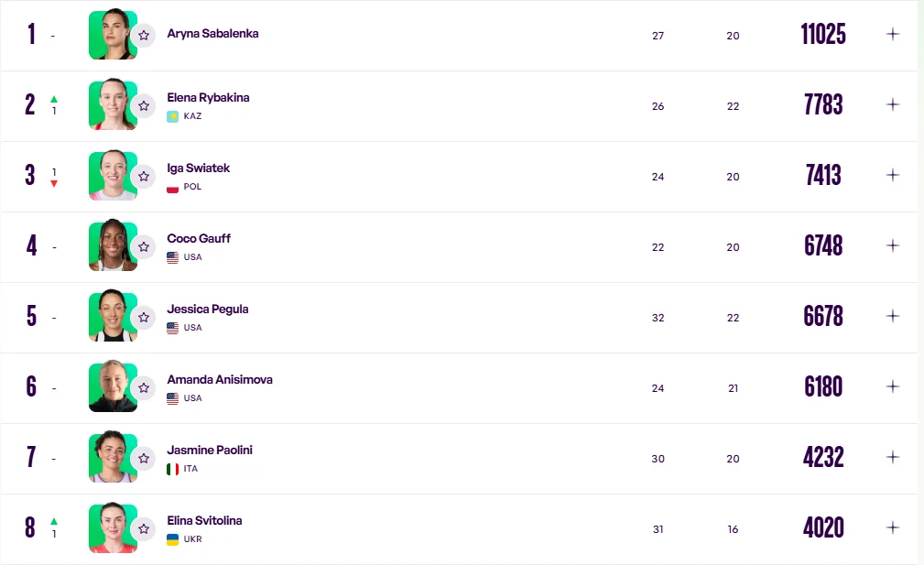Screen dimensions: 924x565
Task: Open Jasmine Paolini's player profile link
Action: 210,450
